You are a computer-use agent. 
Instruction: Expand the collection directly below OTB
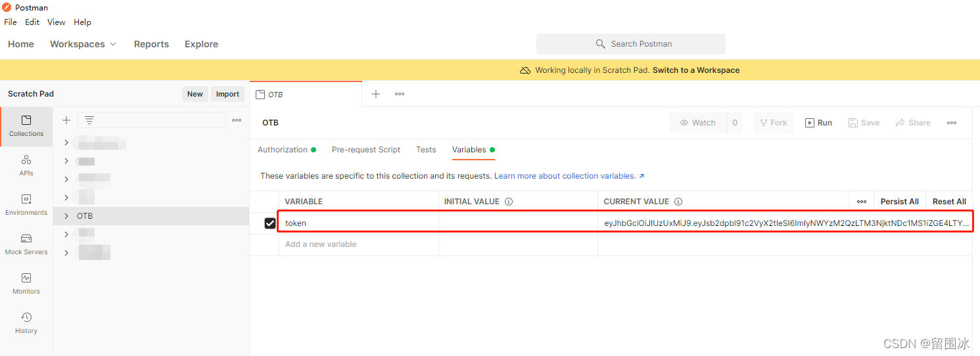pyautogui.click(x=66, y=234)
